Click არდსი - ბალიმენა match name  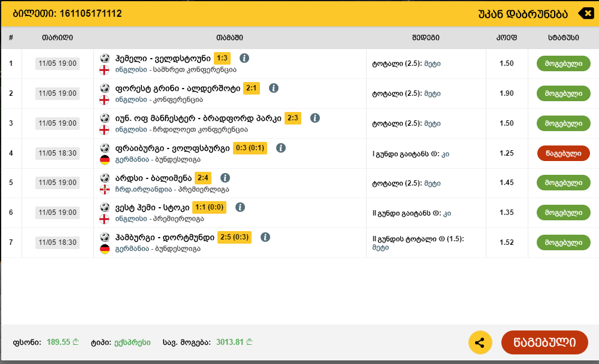coord(153,178)
